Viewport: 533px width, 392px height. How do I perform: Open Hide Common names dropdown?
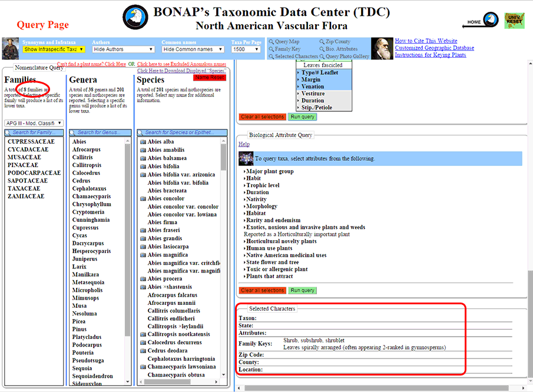(x=193, y=49)
